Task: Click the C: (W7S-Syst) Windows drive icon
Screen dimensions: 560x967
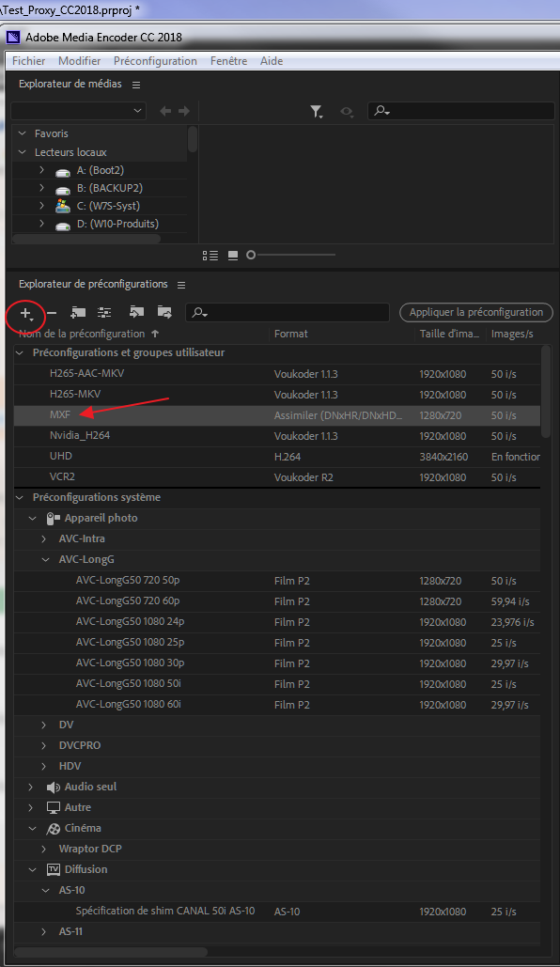Action: click(63, 206)
